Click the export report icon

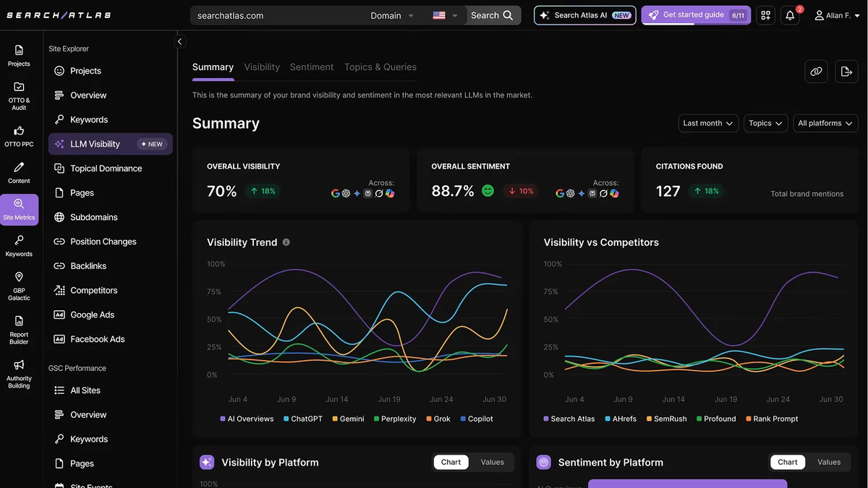tap(846, 72)
